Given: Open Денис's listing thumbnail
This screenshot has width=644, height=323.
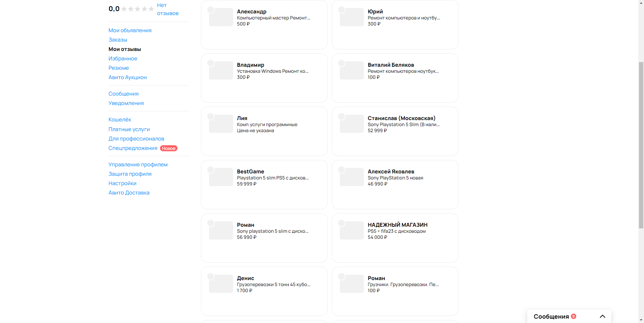Looking at the screenshot, I should [x=221, y=284].
